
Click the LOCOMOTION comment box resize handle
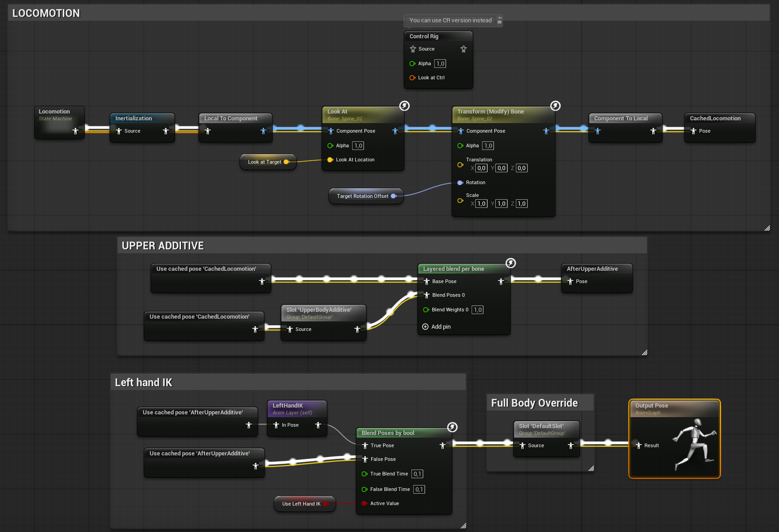767,228
